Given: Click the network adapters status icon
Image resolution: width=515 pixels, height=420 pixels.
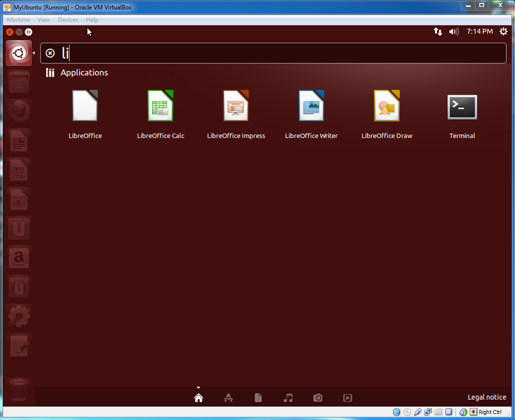Looking at the screenshot, I should 428,412.
